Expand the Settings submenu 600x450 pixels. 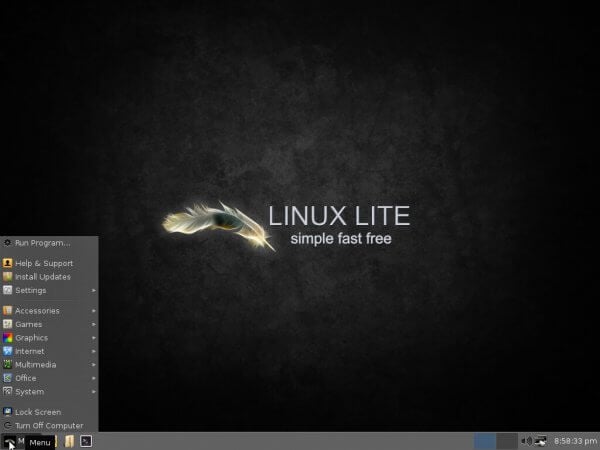(x=49, y=290)
